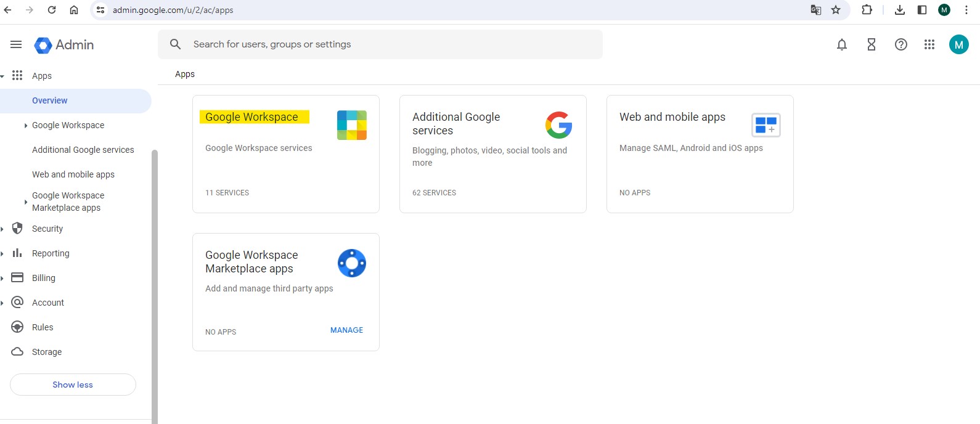Open the tasks hourglass icon

click(x=872, y=44)
